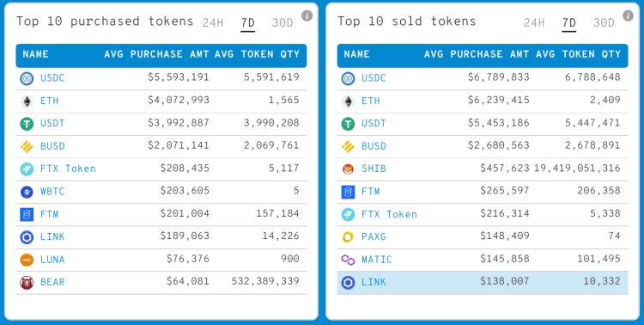The width and height of the screenshot is (644, 325).
Task: Click the BEAR token icon
Action: pyautogui.click(x=27, y=283)
